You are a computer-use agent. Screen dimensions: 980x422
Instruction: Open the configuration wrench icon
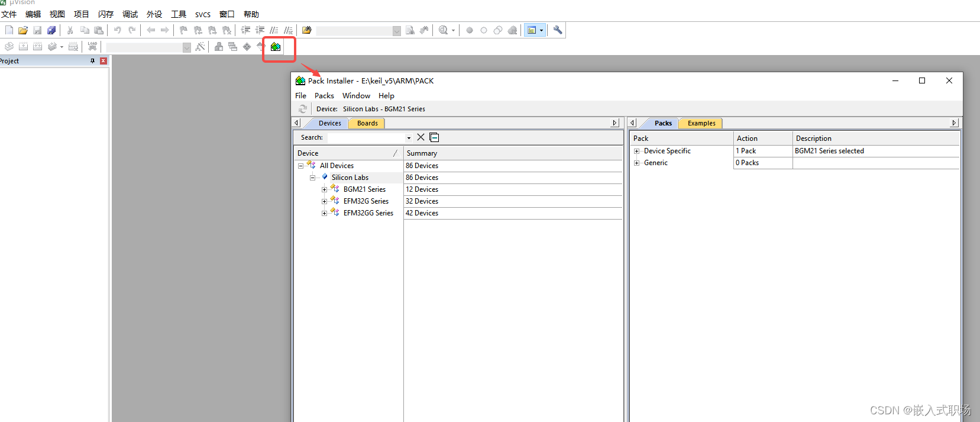(558, 30)
